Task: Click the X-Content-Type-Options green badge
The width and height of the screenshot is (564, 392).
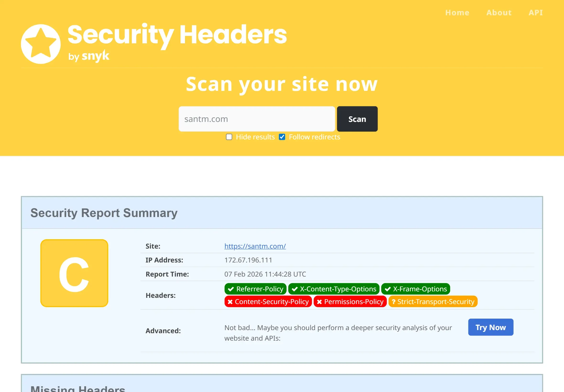Action: [334, 289]
